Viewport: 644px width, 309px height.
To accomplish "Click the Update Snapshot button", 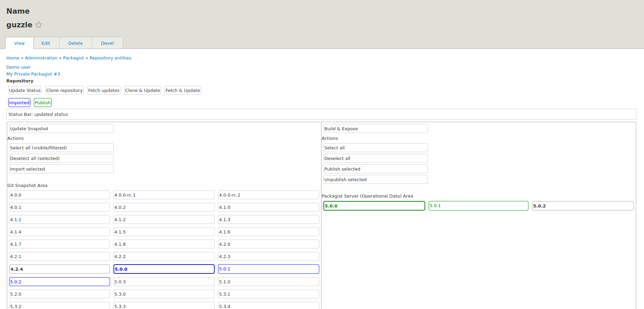I will click(61, 129).
